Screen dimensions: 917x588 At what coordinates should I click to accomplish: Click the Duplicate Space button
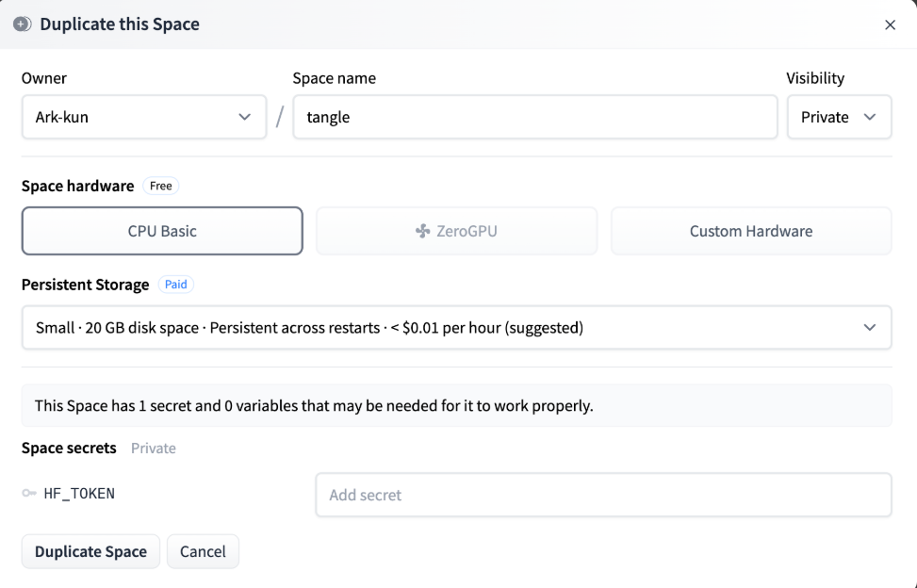(x=90, y=551)
